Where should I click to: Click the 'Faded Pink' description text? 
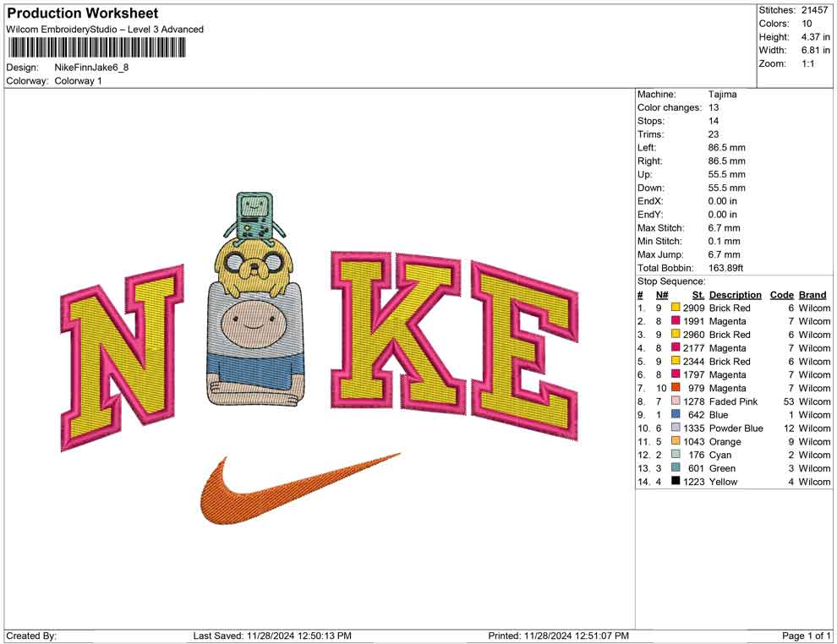734,401
